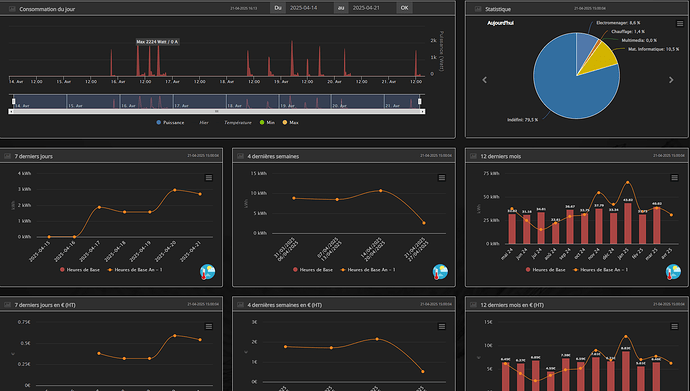Image resolution: width=690 pixels, height=391 pixels.
Task: Open the 7 derniers jours chart menu
Action: coord(209,178)
